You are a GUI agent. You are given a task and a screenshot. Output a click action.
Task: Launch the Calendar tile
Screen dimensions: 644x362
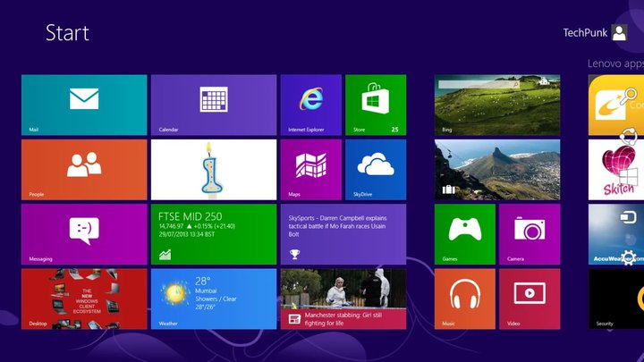(x=214, y=105)
